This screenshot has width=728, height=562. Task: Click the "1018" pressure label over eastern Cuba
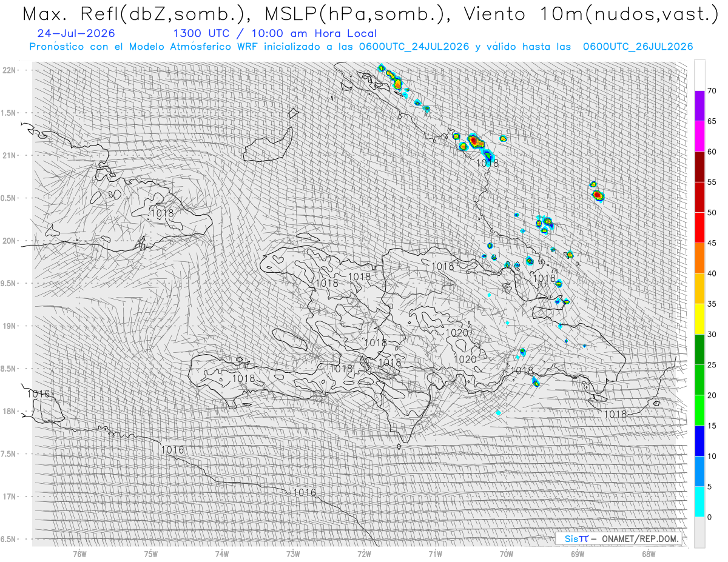pyautogui.click(x=161, y=213)
